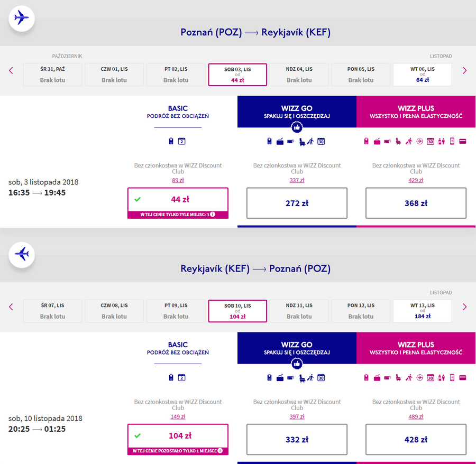The width and height of the screenshot is (476, 464).
Task: Click outbound BASIC cabin bag icon
Action: pos(171,141)
